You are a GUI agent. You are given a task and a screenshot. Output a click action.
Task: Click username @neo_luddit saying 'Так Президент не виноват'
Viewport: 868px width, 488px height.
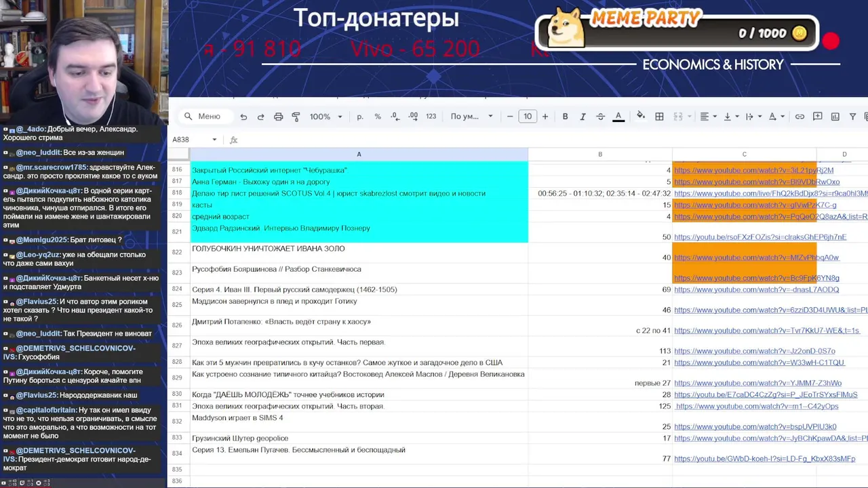[37, 333]
